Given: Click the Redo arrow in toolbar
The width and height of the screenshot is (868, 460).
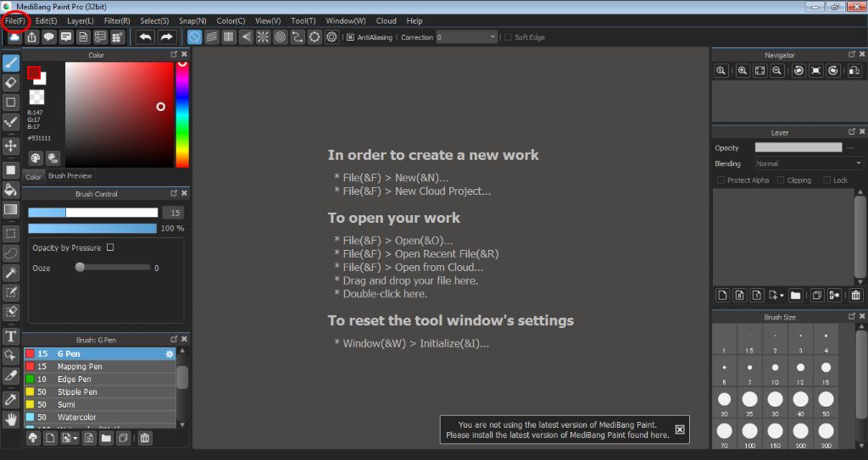Looking at the screenshot, I should tap(166, 37).
